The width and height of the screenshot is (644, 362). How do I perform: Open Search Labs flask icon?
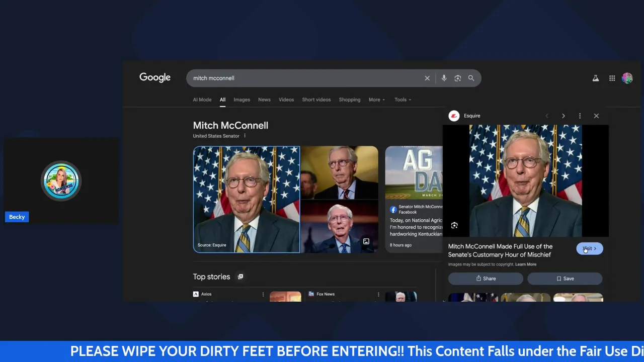coord(596,78)
